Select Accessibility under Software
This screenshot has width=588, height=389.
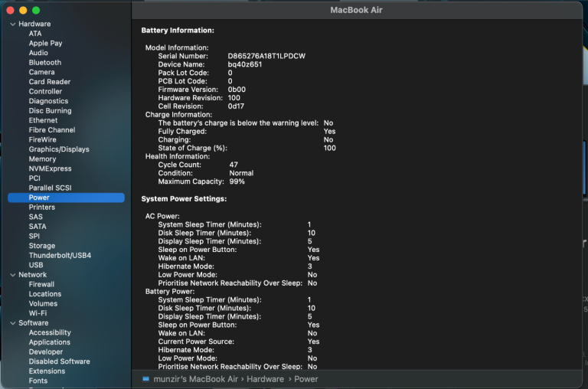coord(50,333)
